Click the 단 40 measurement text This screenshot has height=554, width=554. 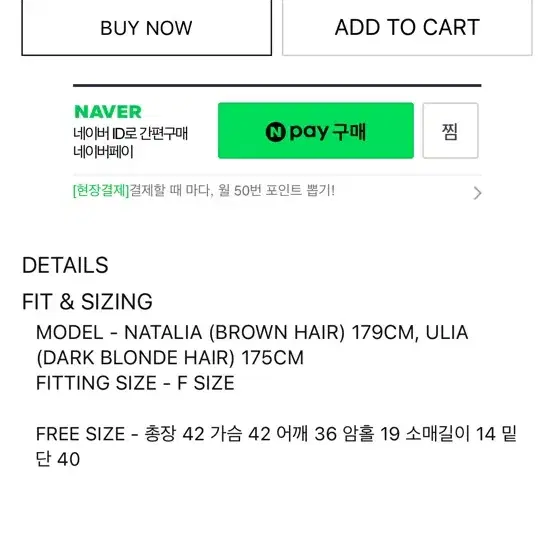(58, 459)
